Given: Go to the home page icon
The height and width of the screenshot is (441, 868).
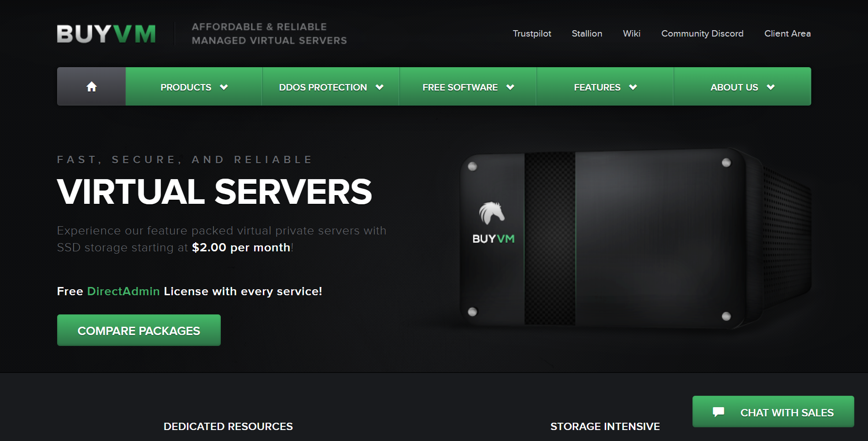Looking at the screenshot, I should (91, 86).
